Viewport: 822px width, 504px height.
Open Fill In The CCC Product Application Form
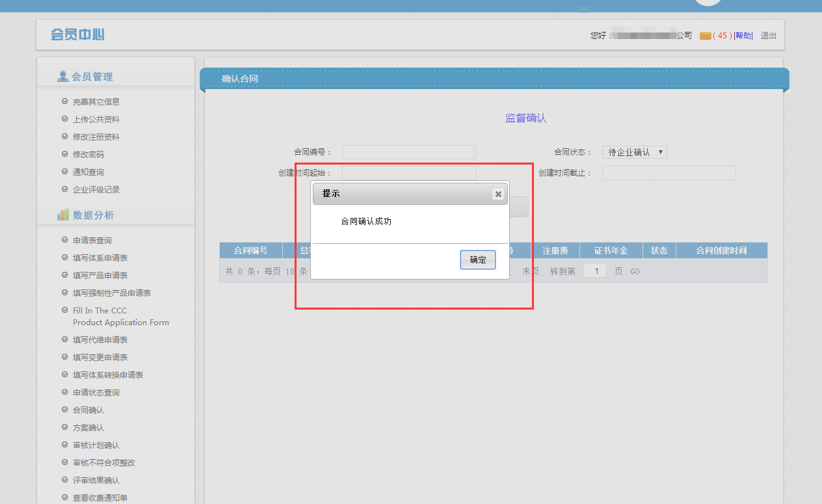(120, 317)
